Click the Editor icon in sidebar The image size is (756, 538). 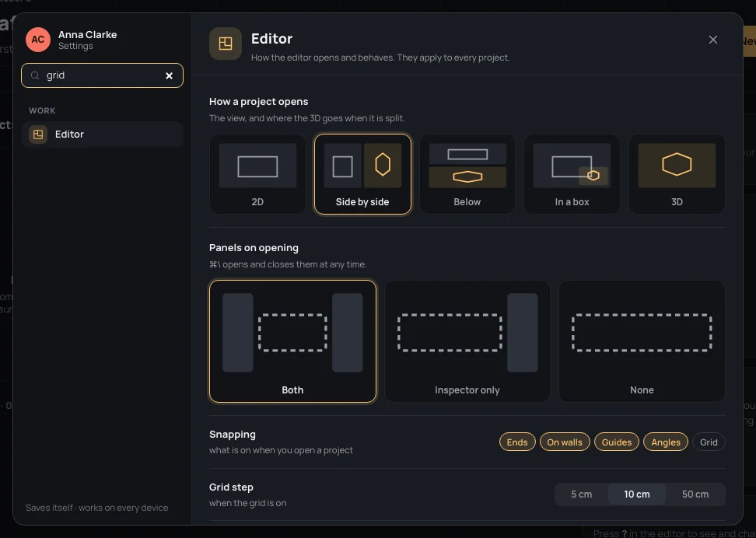(38, 134)
